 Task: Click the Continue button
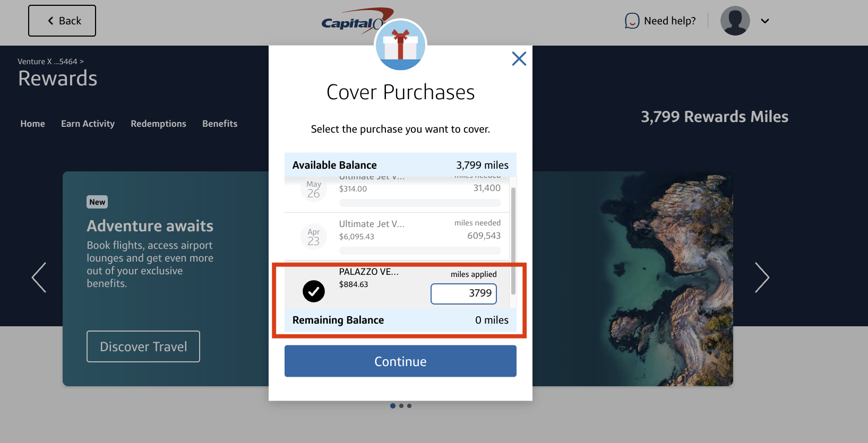click(400, 361)
